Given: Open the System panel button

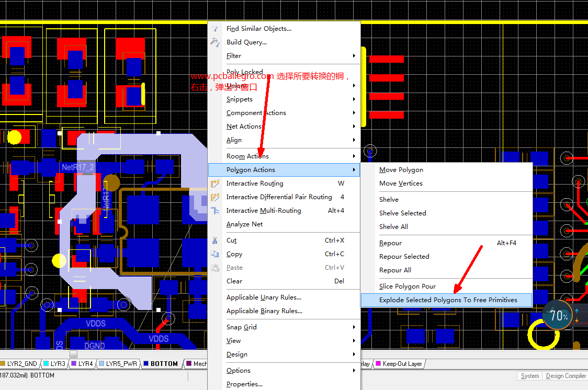Looking at the screenshot, I should [x=530, y=376].
